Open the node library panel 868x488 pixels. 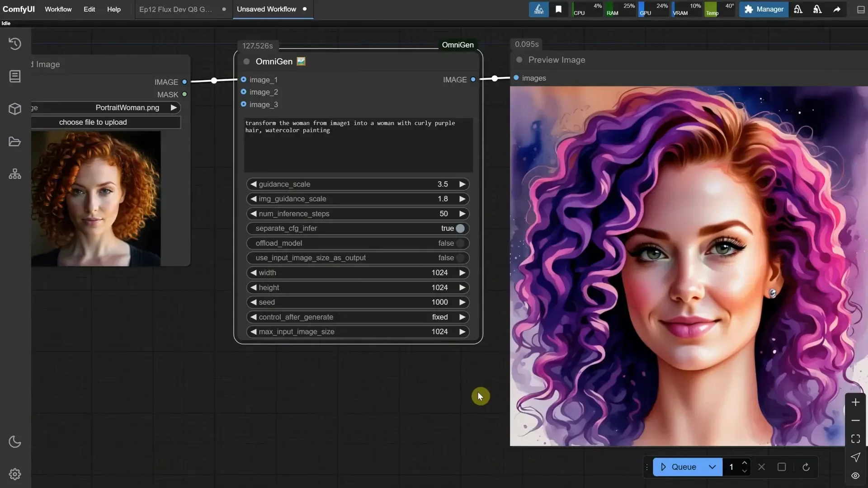click(15, 76)
